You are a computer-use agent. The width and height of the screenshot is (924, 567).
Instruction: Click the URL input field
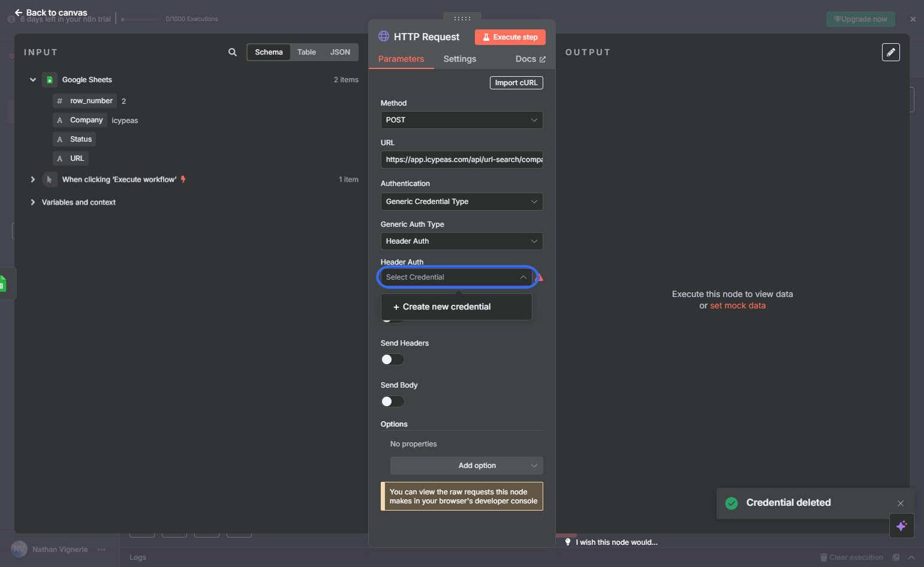[462, 160]
